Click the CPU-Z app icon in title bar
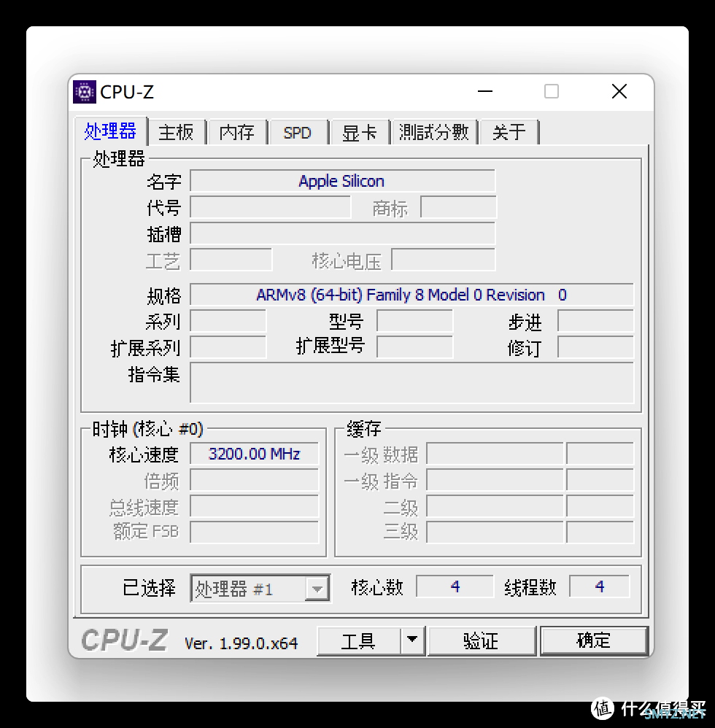 pyautogui.click(x=85, y=91)
